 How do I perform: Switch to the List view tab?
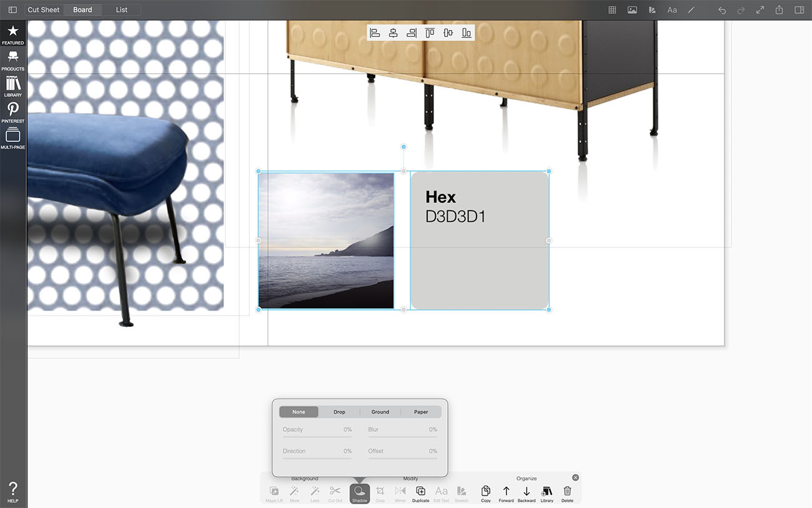pos(121,10)
